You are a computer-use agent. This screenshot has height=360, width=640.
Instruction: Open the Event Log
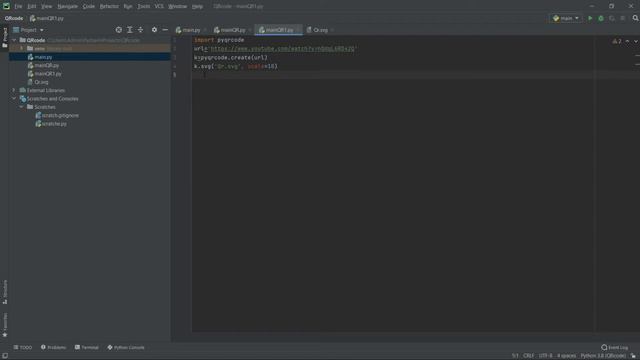(614, 347)
